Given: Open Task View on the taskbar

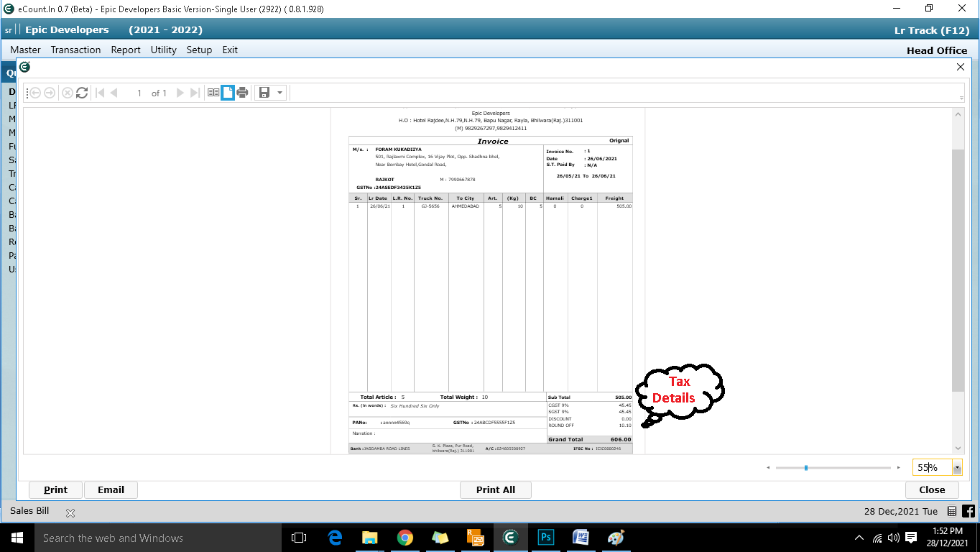Looking at the screenshot, I should (x=299, y=538).
